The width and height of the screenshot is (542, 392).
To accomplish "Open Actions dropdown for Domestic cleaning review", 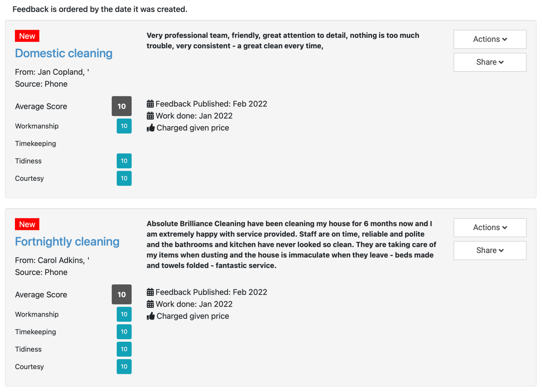I will pos(490,39).
